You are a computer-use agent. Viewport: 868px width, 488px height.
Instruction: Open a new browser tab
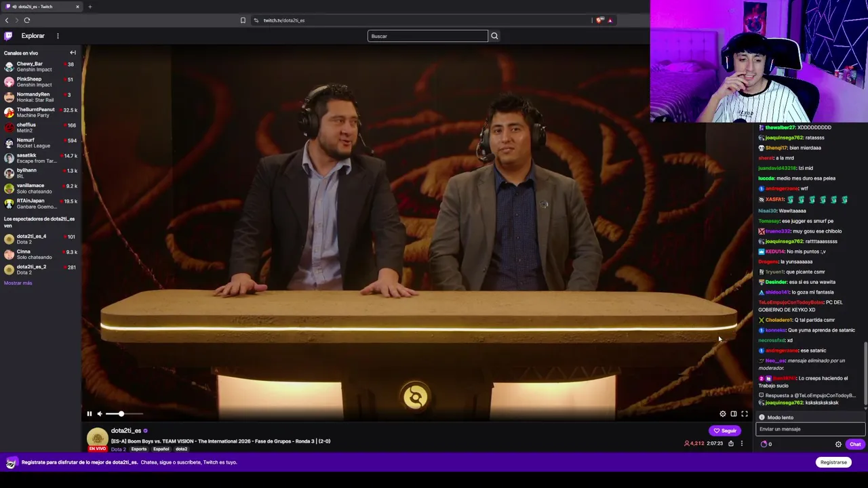point(90,7)
